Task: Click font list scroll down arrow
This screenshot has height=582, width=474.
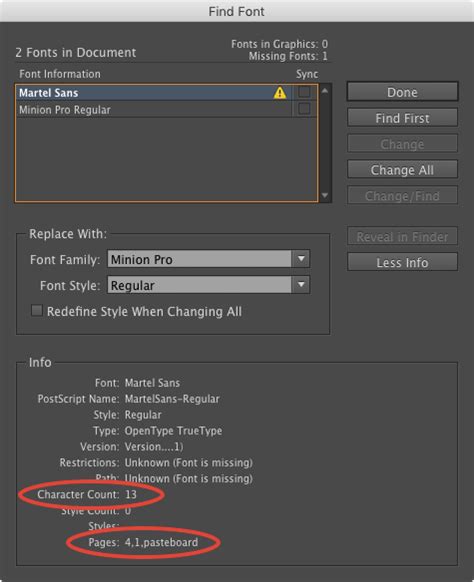Action: click(325, 195)
